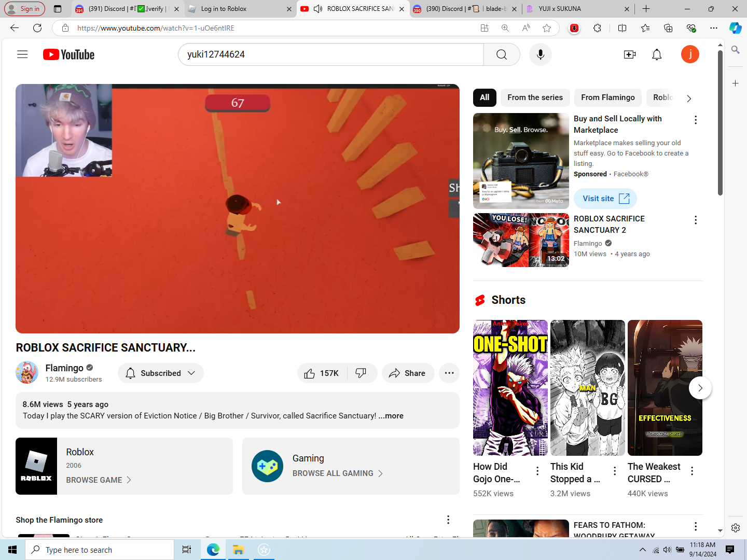Viewport: 747px width, 560px height.
Task: Open Shop the Flamingo store options
Action: click(x=448, y=520)
